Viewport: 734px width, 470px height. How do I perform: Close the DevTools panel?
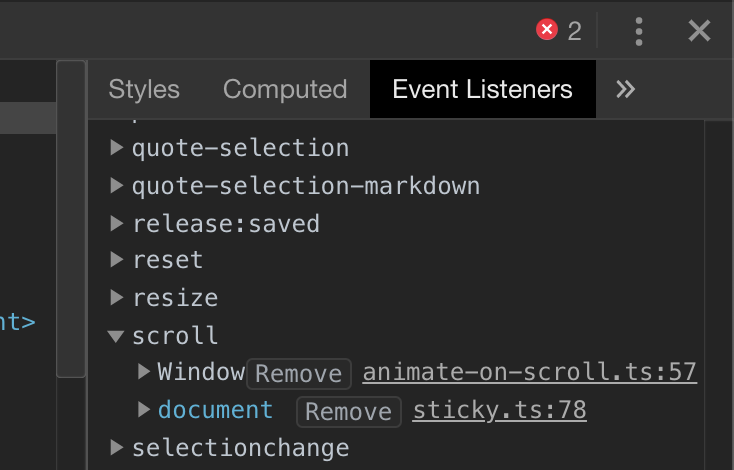tap(699, 31)
